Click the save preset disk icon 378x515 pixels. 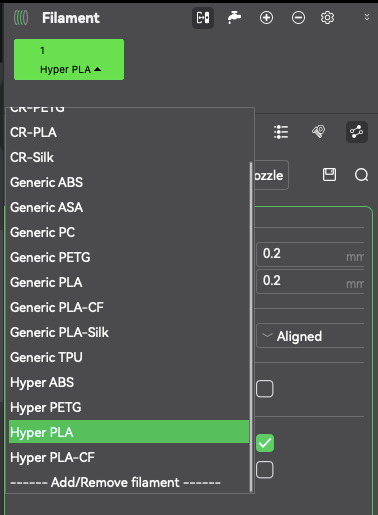(329, 175)
